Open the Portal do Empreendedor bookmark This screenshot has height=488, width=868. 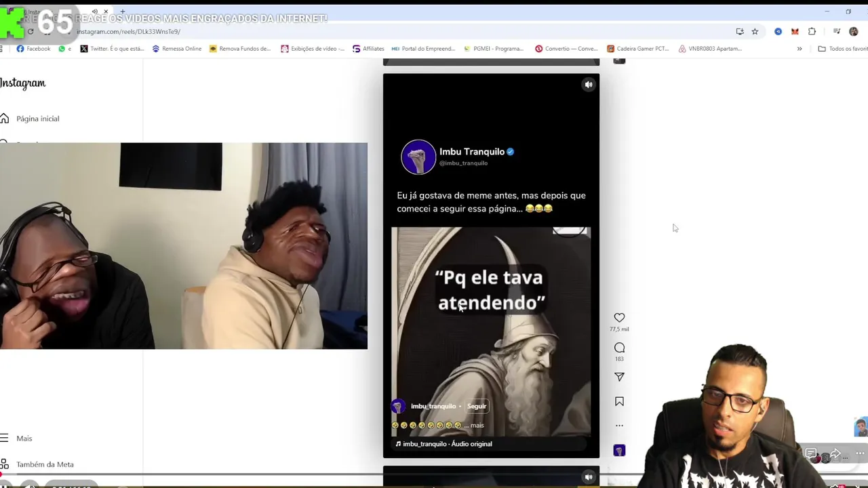pos(424,49)
